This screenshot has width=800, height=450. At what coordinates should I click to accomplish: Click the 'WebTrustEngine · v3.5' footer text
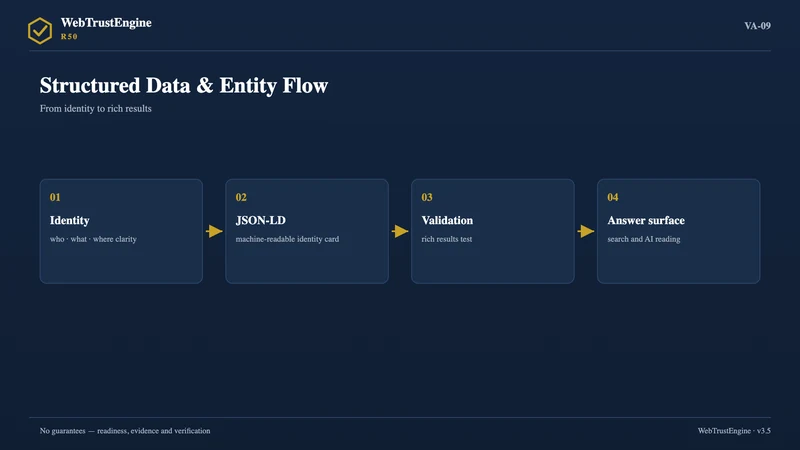(734, 431)
